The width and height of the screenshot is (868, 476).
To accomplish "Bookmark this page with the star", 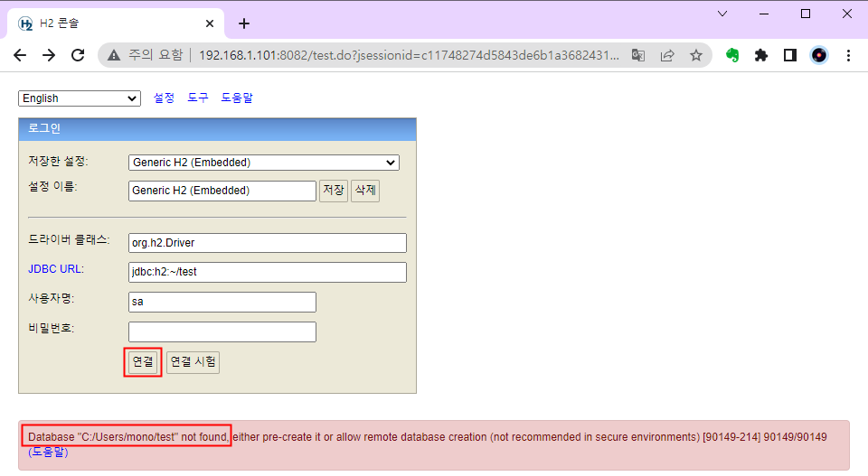I will pos(696,55).
